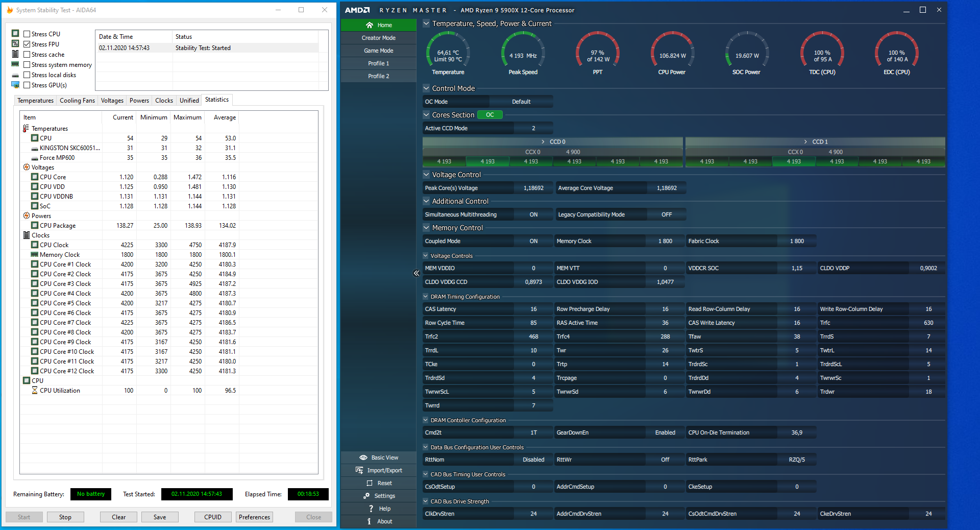
Task: Collapse Temperature, Speed, Power & Current section
Action: point(426,23)
